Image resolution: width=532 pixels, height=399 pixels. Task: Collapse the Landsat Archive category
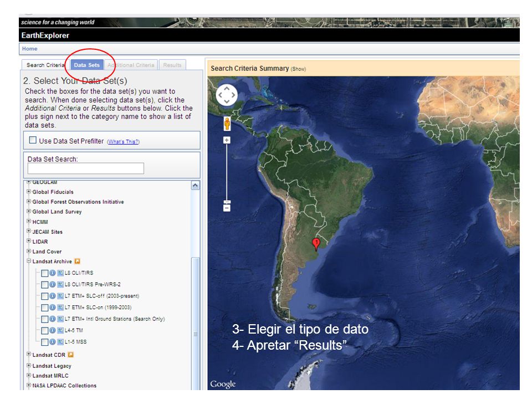(x=29, y=261)
